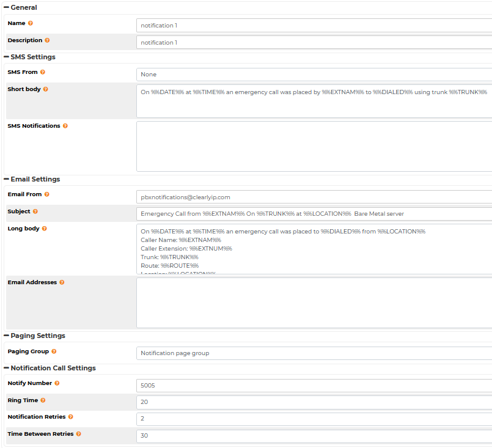Click the help icon next to Name

click(x=31, y=23)
